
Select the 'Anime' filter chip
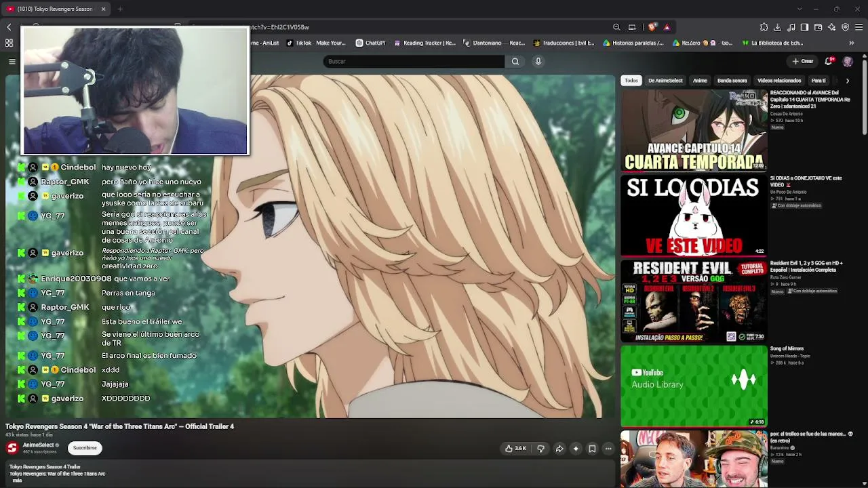[700, 81]
